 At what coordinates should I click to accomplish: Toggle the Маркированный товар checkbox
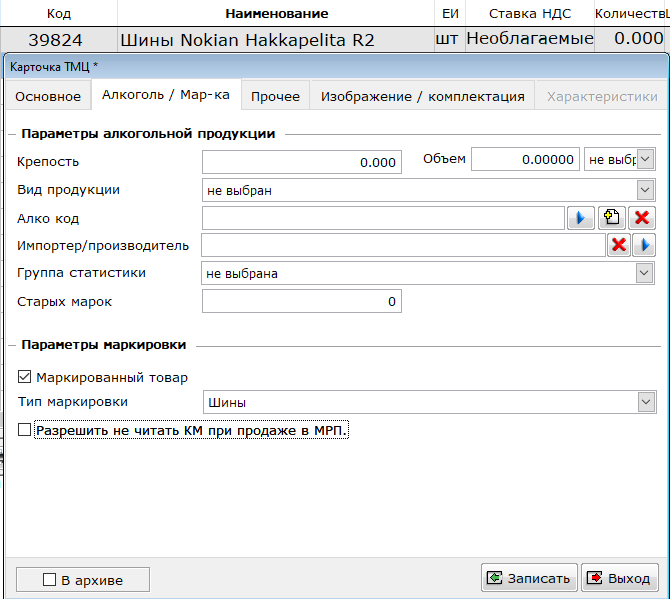[x=24, y=377]
